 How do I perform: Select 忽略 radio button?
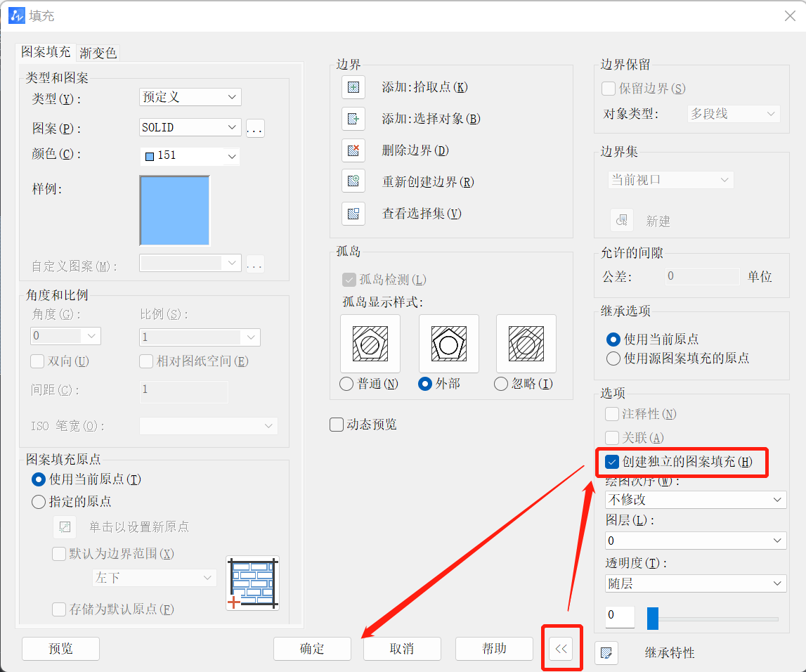point(500,384)
